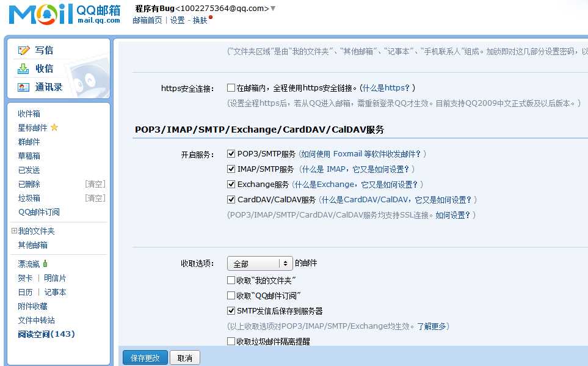Open the 收件箱 folder
The image size is (588, 366).
29,114
